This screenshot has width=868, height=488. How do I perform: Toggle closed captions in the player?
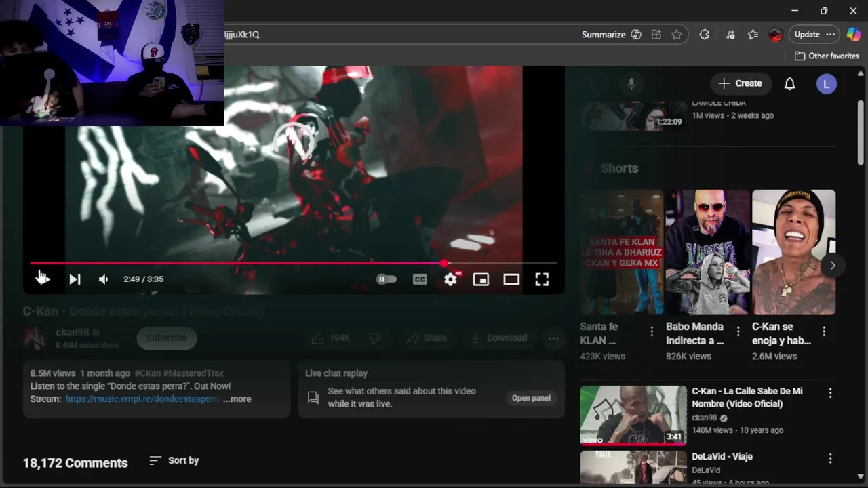pyautogui.click(x=420, y=279)
